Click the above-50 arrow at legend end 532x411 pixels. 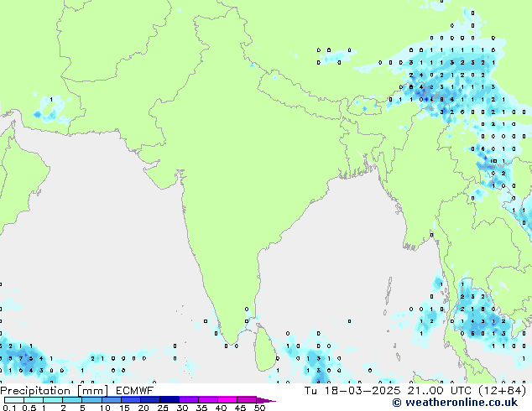tap(266, 400)
